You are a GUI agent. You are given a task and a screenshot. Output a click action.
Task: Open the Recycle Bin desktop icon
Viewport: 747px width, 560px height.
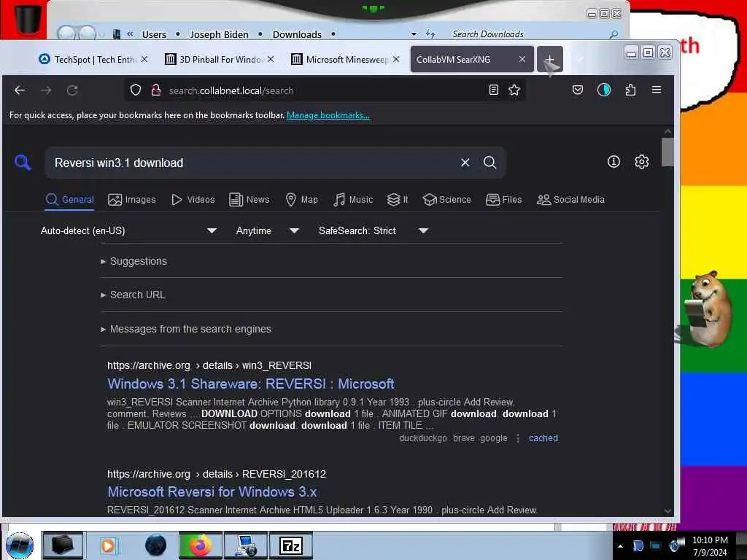tap(28, 18)
